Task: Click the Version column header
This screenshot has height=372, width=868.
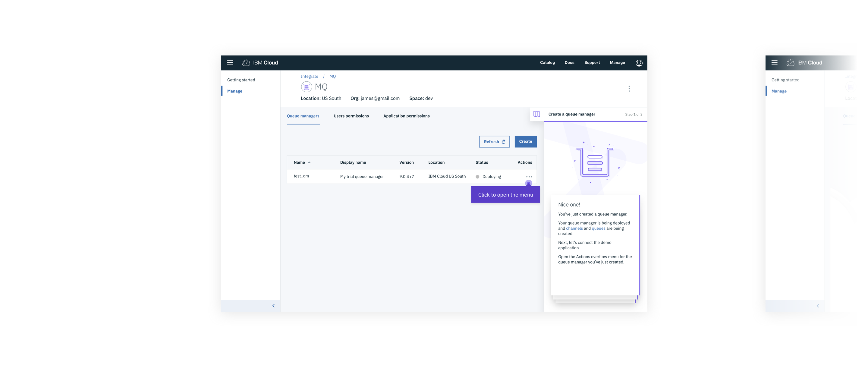Action: click(x=406, y=162)
